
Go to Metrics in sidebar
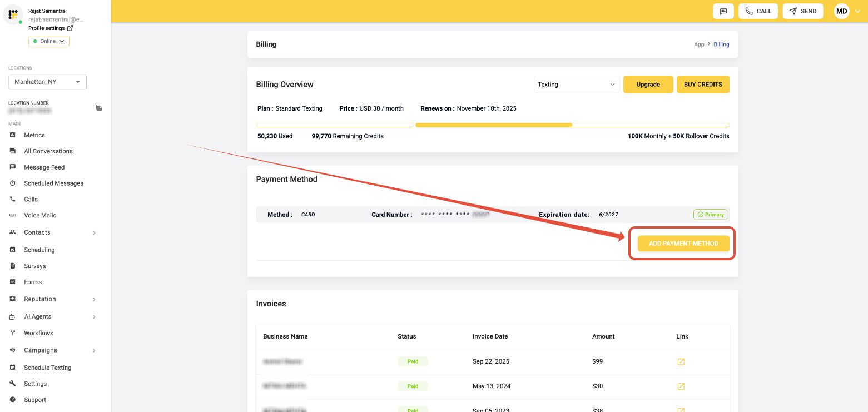[x=34, y=135]
